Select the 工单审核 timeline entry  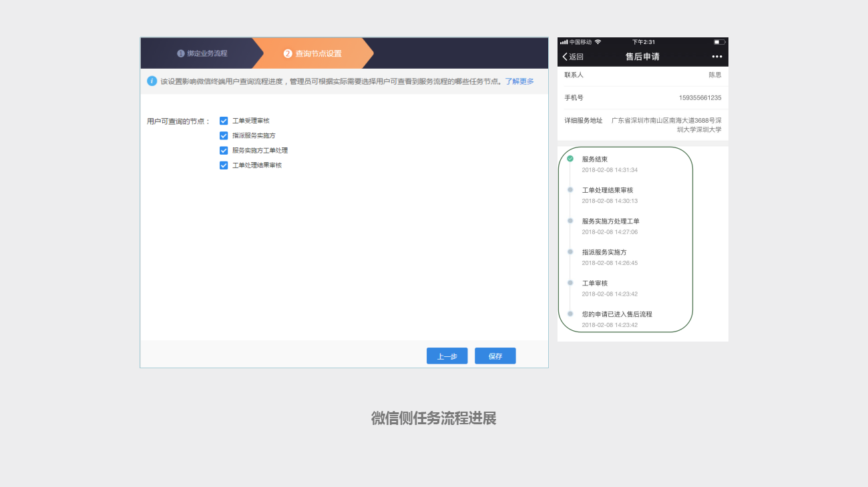click(x=609, y=288)
